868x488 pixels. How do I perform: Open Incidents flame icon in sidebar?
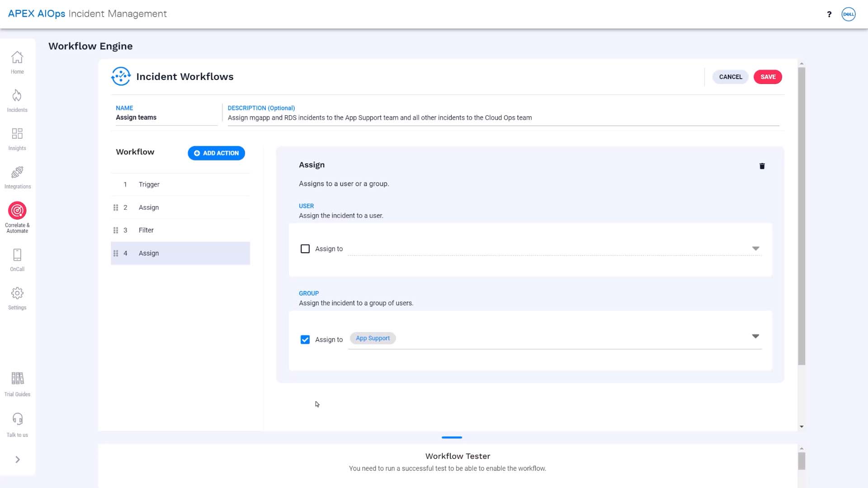click(x=17, y=96)
